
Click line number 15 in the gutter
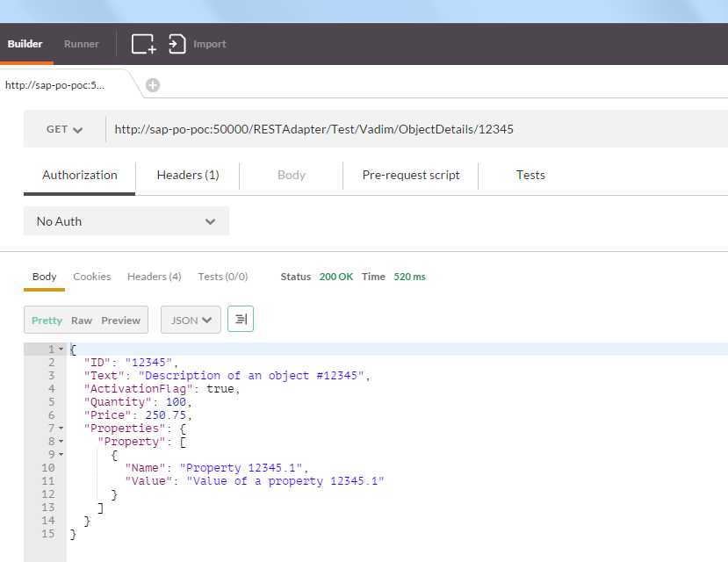tap(48, 534)
